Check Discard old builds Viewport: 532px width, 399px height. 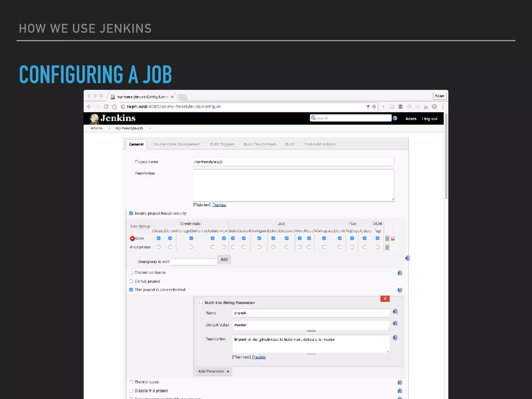(x=131, y=273)
